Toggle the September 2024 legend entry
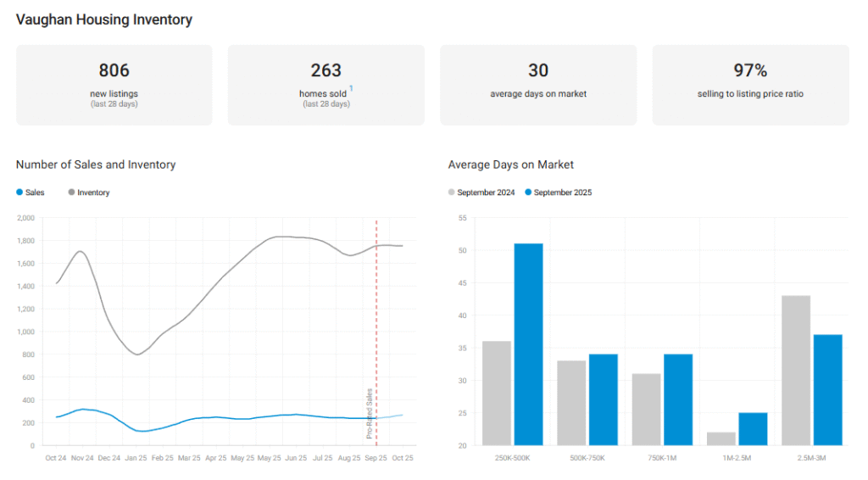The height and width of the screenshot is (480, 868). pos(481,193)
